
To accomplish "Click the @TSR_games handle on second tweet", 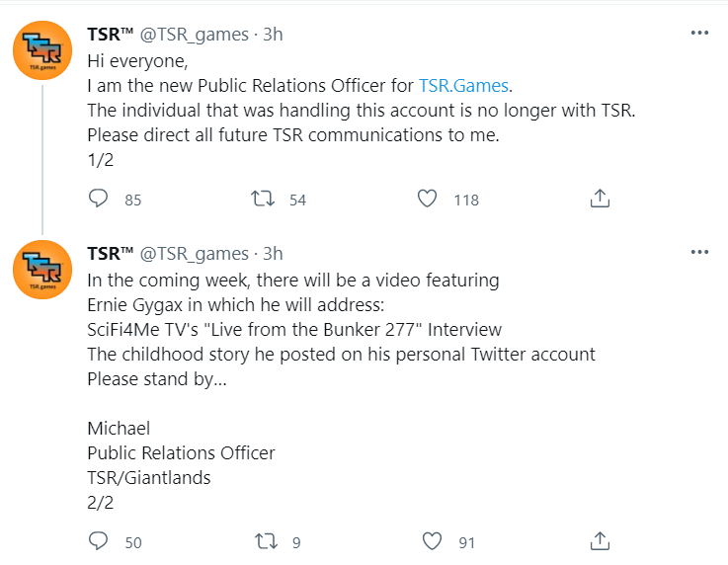I will tap(195, 253).
